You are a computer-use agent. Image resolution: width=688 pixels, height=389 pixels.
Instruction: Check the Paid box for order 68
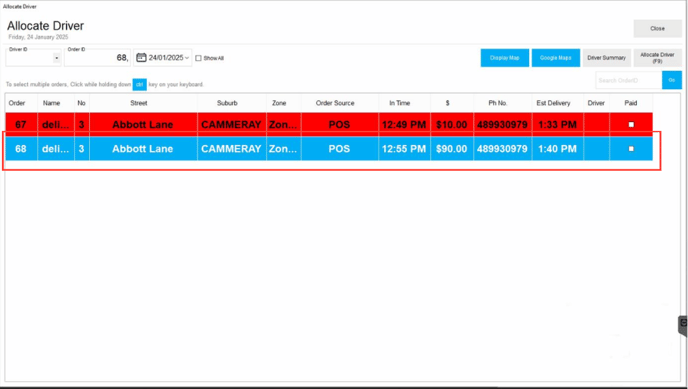coord(631,149)
